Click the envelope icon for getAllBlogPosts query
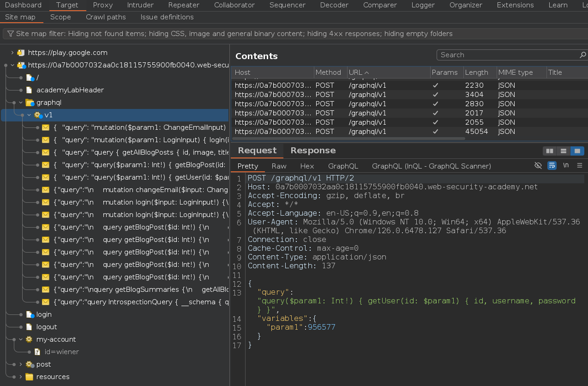Screen dimensions: 588x386 pos(46,152)
